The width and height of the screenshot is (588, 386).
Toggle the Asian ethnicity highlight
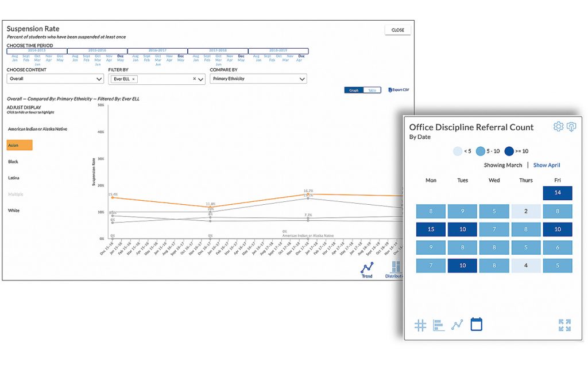click(19, 145)
